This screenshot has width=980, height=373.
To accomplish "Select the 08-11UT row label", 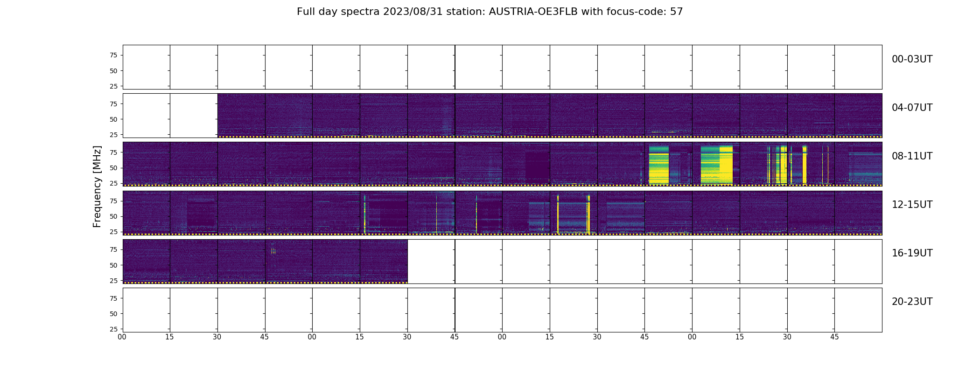I will [912, 156].
